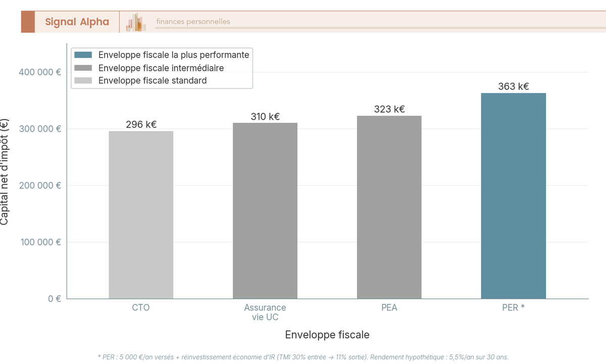Screen dimensions: 606x364
Task: Select the Assurance vie UC bar
Action: click(265, 211)
